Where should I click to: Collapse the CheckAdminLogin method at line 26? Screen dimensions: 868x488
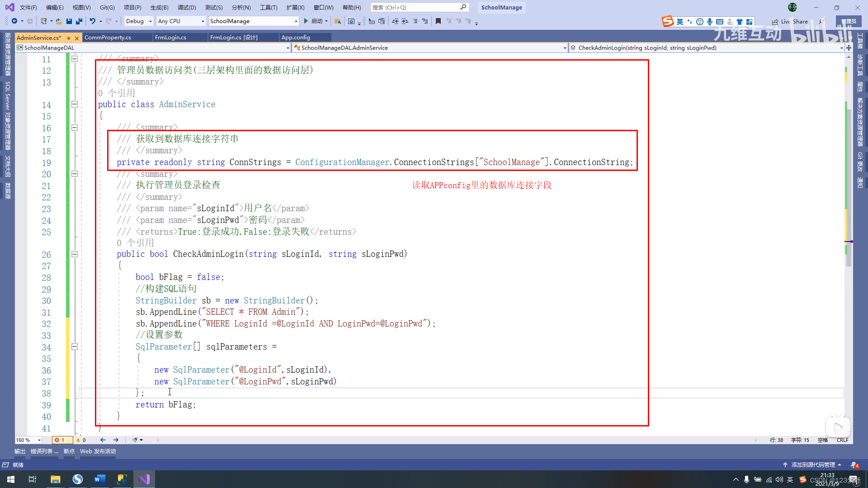tap(75, 254)
